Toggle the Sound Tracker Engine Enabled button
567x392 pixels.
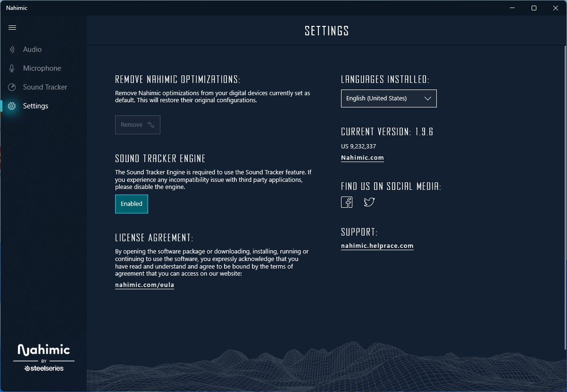tap(132, 204)
